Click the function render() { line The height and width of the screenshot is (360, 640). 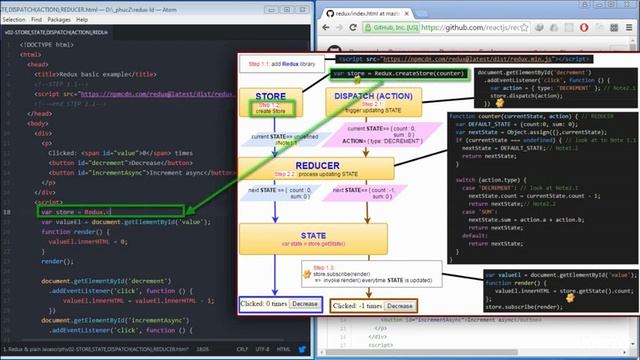click(76, 232)
